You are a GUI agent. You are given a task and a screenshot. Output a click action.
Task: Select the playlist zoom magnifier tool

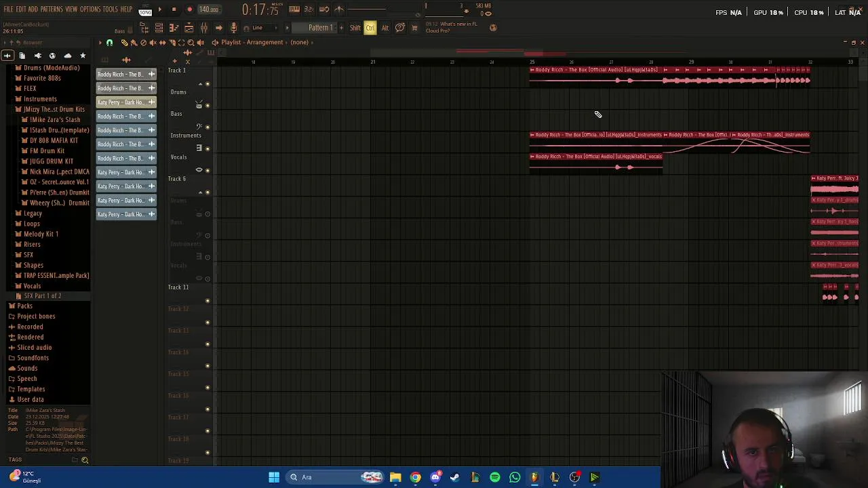click(x=191, y=43)
